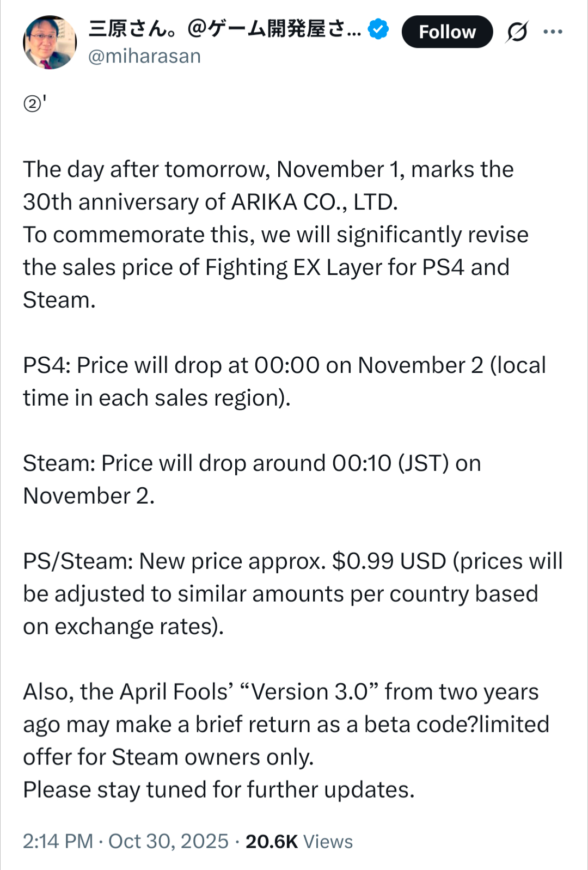Viewport: 588px width, 870px height.
Task: Open the three-dot more options menu
Action: click(x=553, y=32)
